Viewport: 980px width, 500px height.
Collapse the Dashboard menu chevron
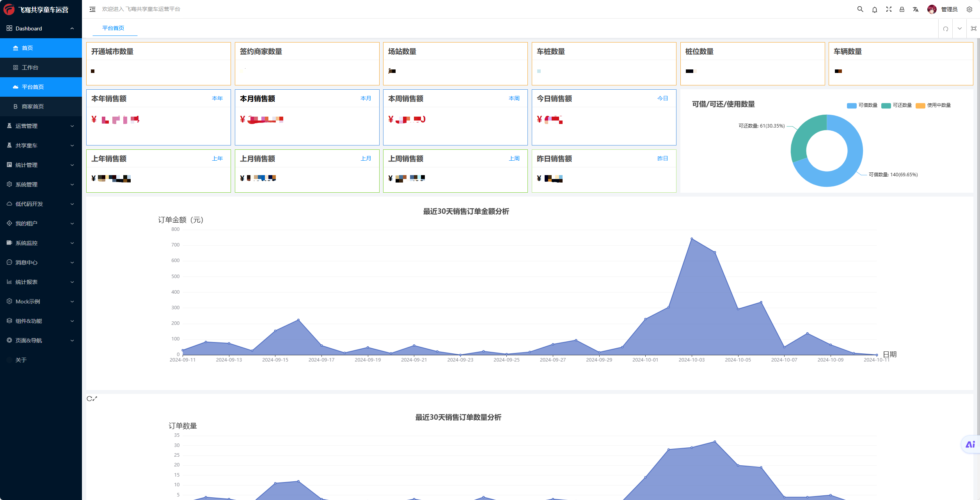click(x=72, y=28)
